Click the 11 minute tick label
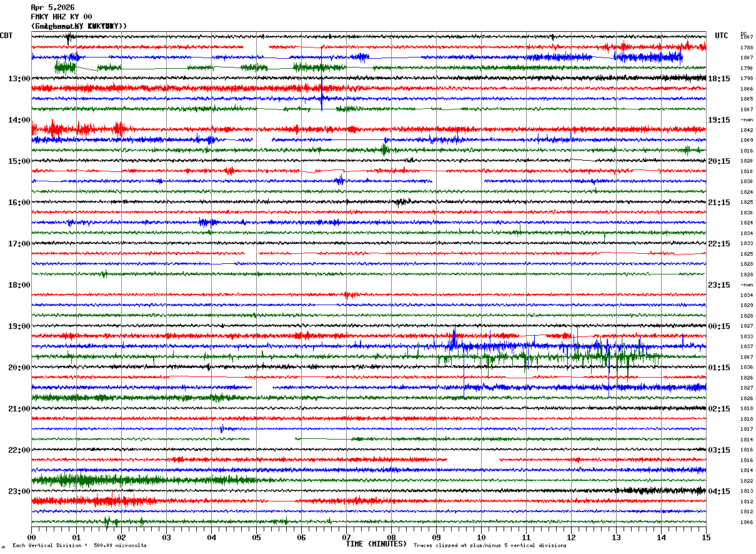Image resolution: width=756 pixels, height=554 pixels. 526,537
